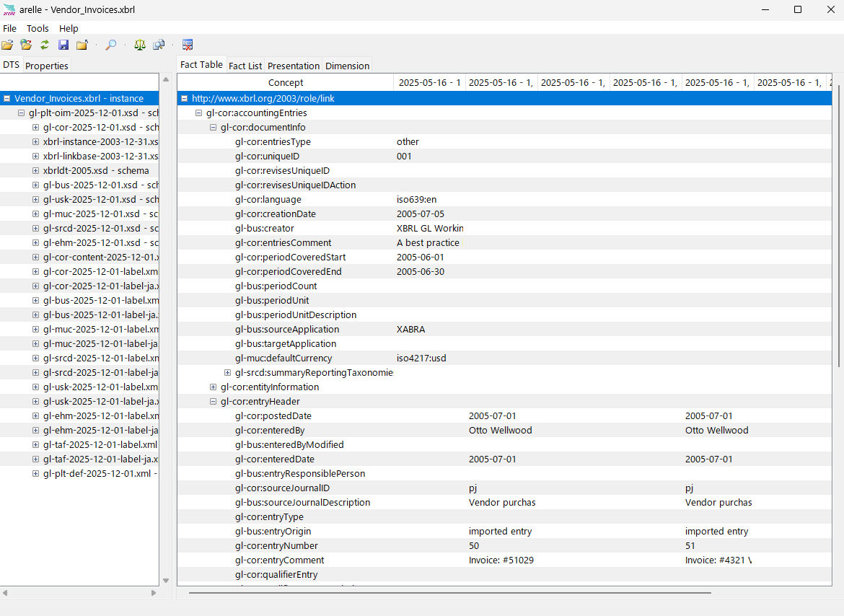The width and height of the screenshot is (844, 616).
Task: Open the Presentation tab
Action: click(x=294, y=66)
